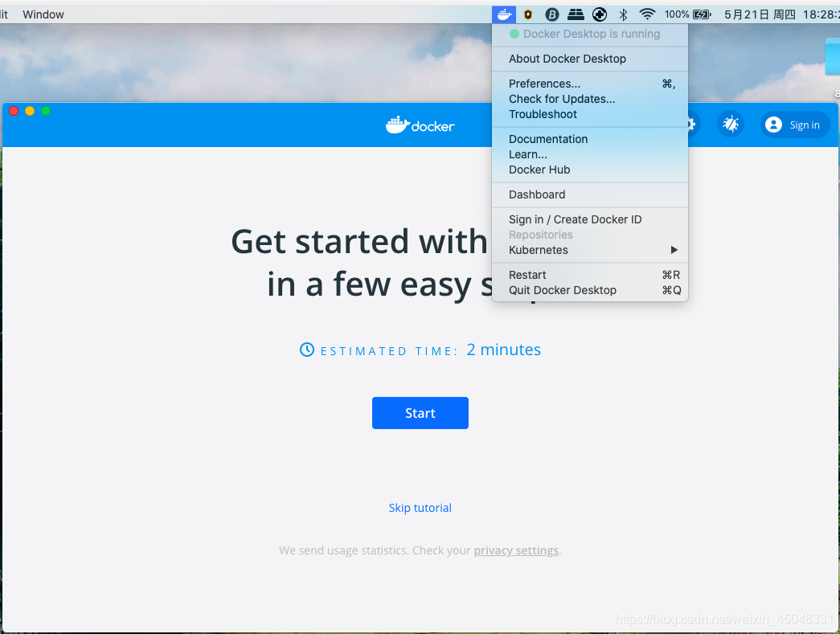Image resolution: width=840 pixels, height=634 pixels.
Task: Select About Docker Desktop
Action: click(590, 59)
